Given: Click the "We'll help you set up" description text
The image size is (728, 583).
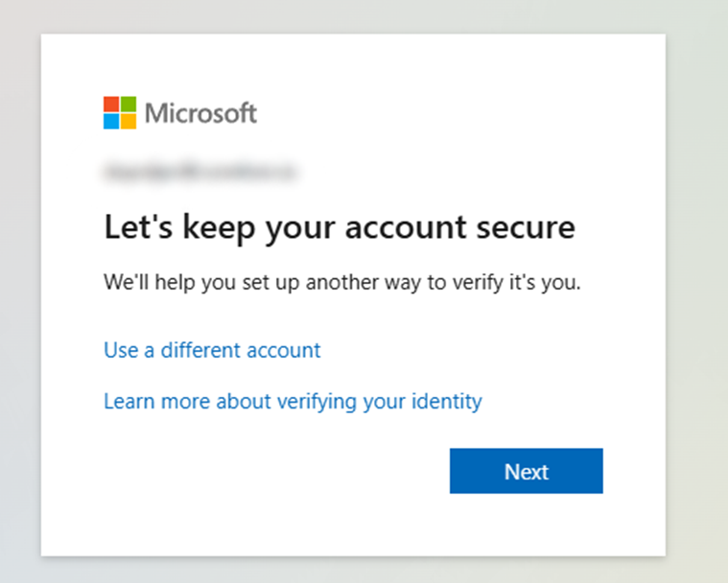Looking at the screenshot, I should click(342, 284).
